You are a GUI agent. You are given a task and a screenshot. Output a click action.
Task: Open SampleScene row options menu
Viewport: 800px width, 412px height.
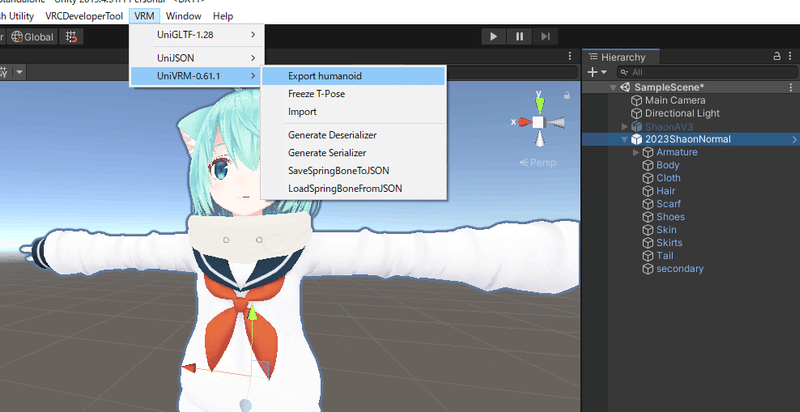791,88
